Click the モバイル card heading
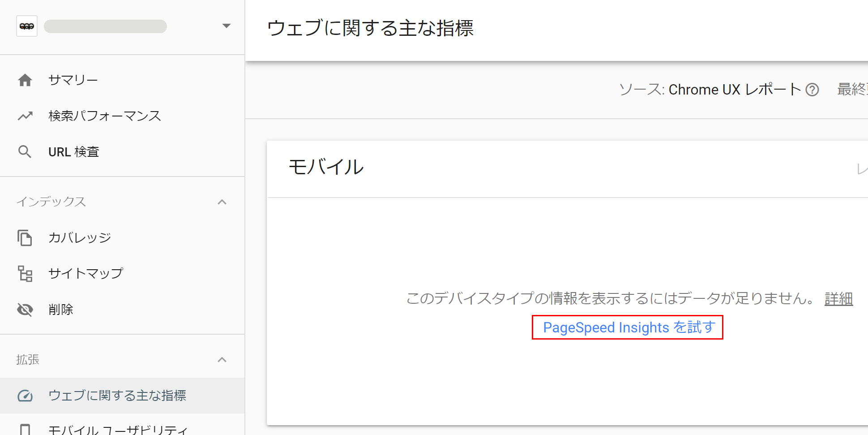This screenshot has width=868, height=435. pyautogui.click(x=326, y=167)
